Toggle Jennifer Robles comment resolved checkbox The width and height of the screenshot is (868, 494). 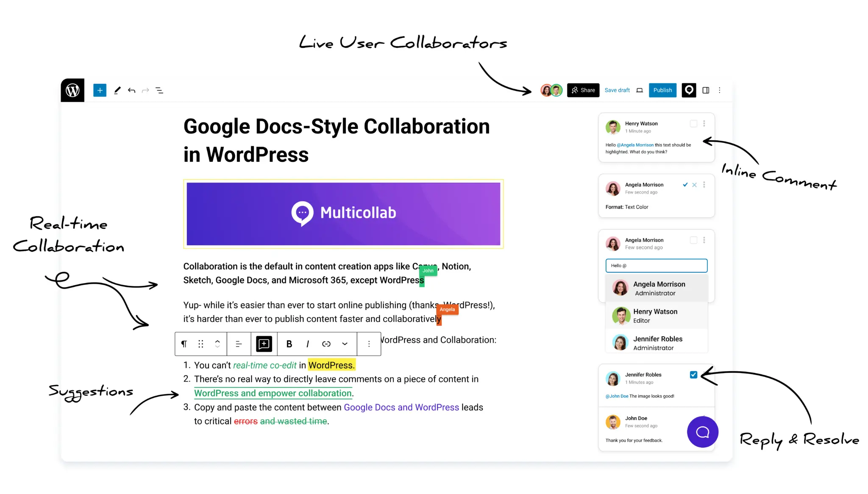point(693,375)
